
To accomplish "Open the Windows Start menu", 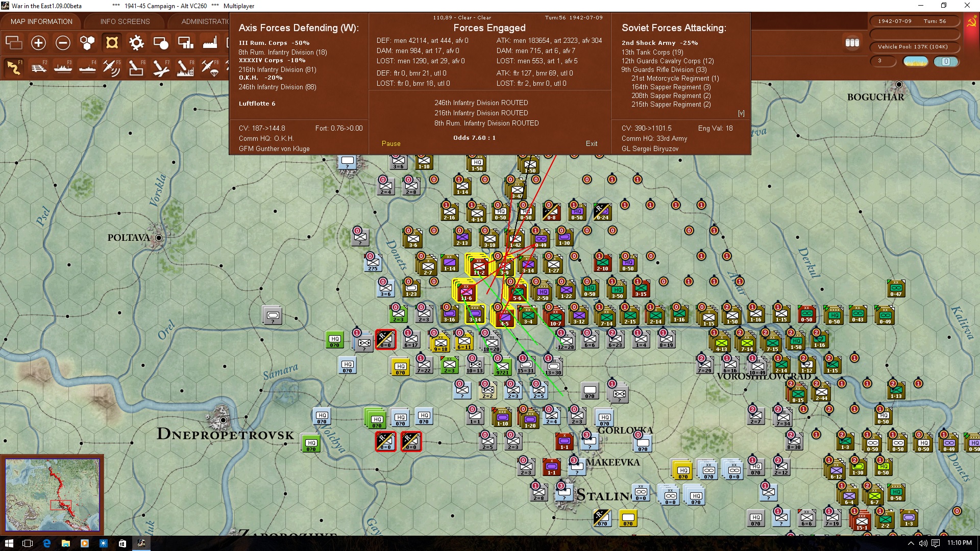I will click(9, 543).
